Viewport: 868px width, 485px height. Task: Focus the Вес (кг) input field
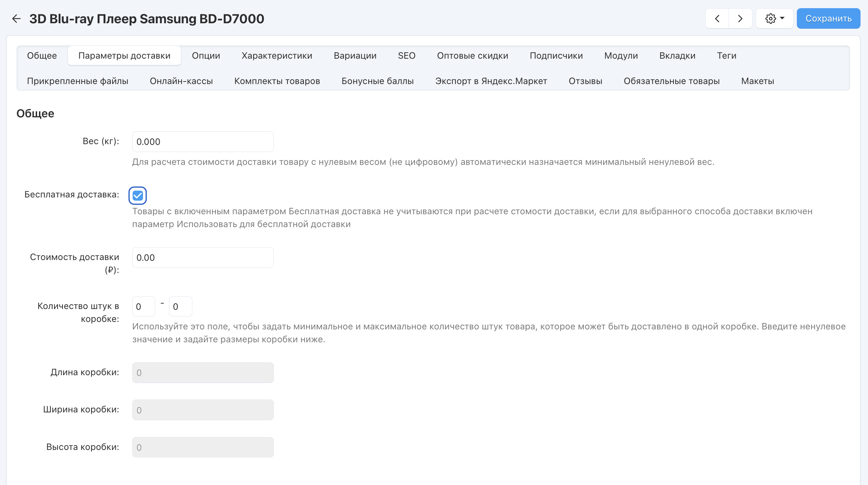point(203,142)
